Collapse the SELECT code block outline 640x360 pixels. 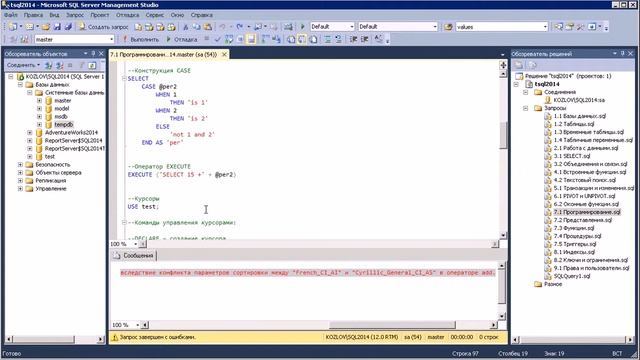pos(124,78)
